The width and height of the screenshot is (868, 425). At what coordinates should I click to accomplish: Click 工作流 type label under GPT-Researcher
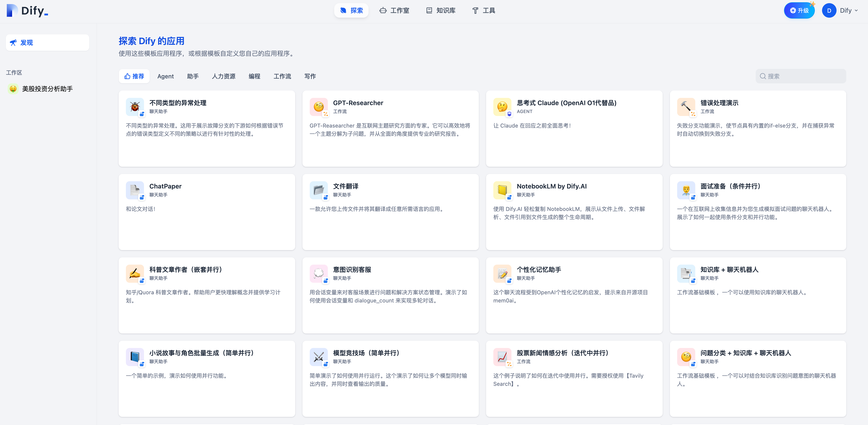coord(340,111)
